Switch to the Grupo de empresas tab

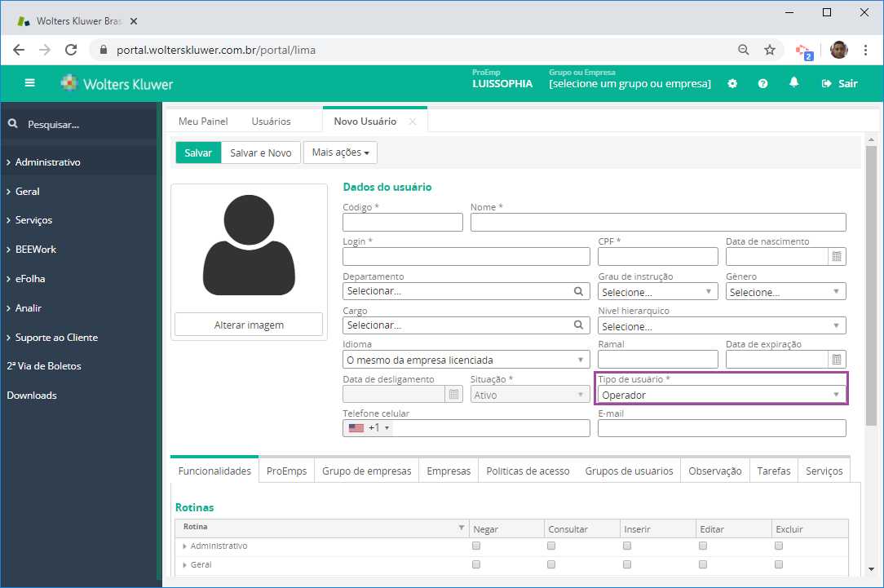pyautogui.click(x=366, y=471)
